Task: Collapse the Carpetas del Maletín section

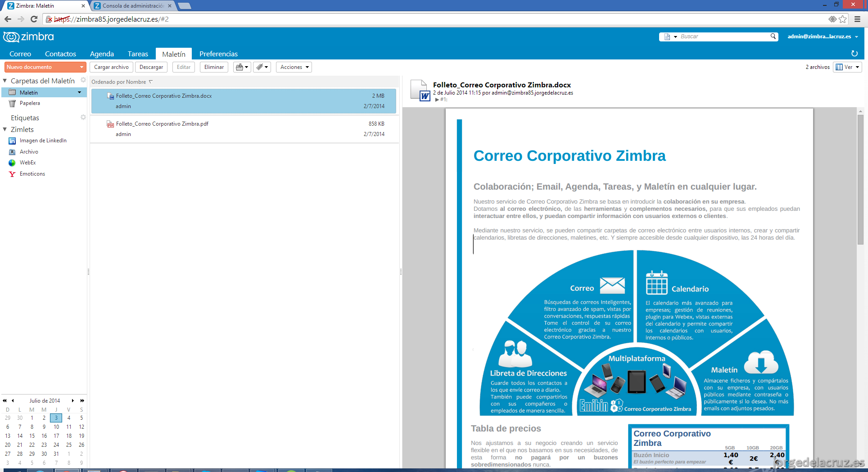Action: [x=5, y=81]
